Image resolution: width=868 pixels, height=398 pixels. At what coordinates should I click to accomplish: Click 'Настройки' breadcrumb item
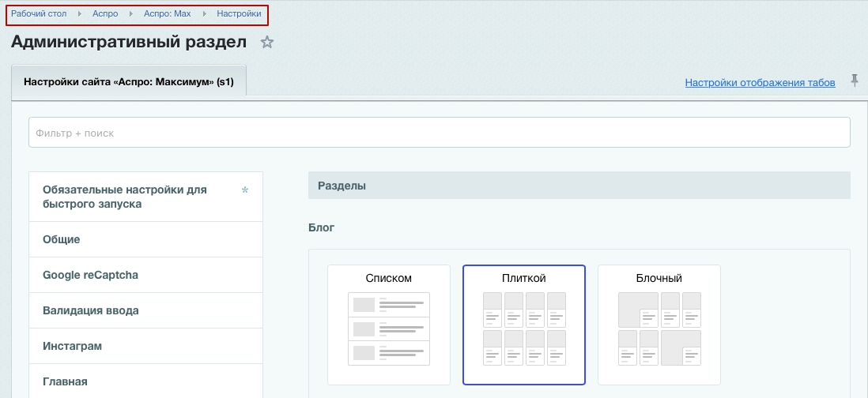tap(239, 14)
